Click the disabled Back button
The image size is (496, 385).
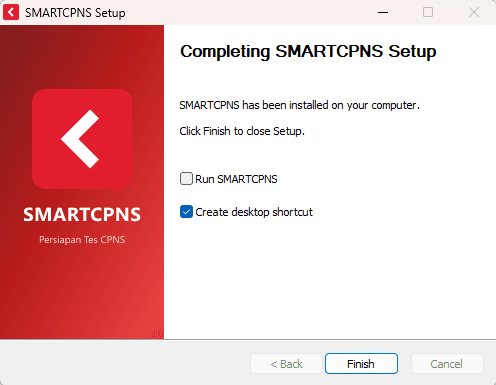click(x=286, y=364)
